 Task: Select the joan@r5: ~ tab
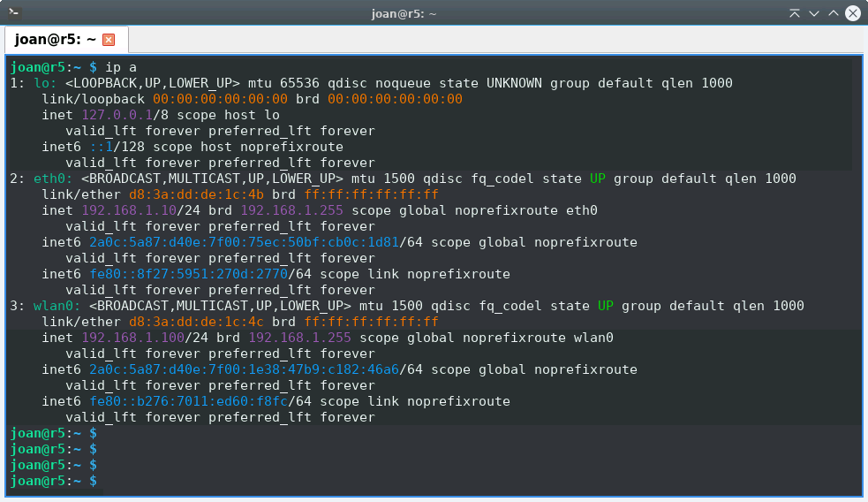click(55, 40)
